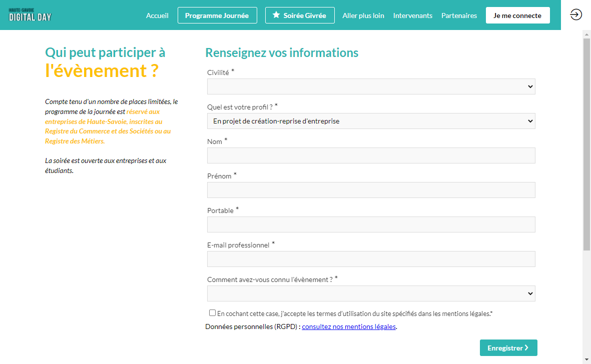Click the Qui peut participer à heading
The image size is (591, 364).
click(105, 52)
